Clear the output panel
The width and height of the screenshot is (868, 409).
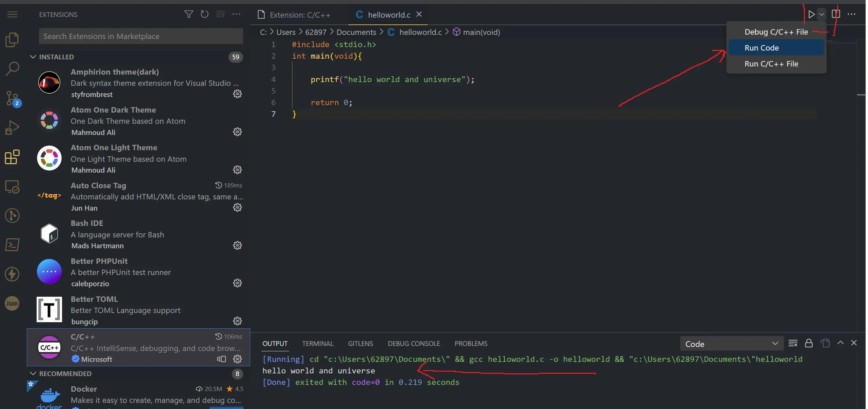pyautogui.click(x=793, y=343)
